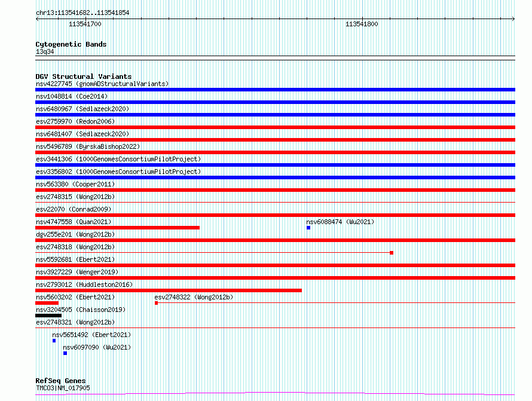Open the nsv2793012 (Huddleston2016) label
Viewport: 532px width, 401px height.
pos(84,284)
